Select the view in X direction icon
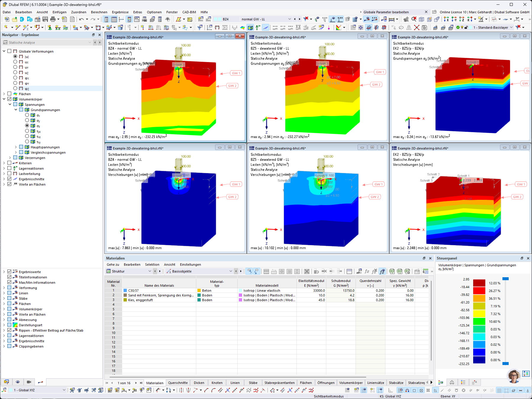This screenshot has width=532, height=399. point(446,19)
